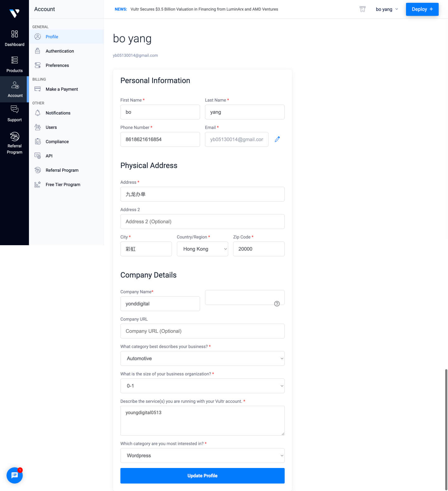The width and height of the screenshot is (448, 491).
Task: Open Authentication menu item
Action: click(x=66, y=51)
